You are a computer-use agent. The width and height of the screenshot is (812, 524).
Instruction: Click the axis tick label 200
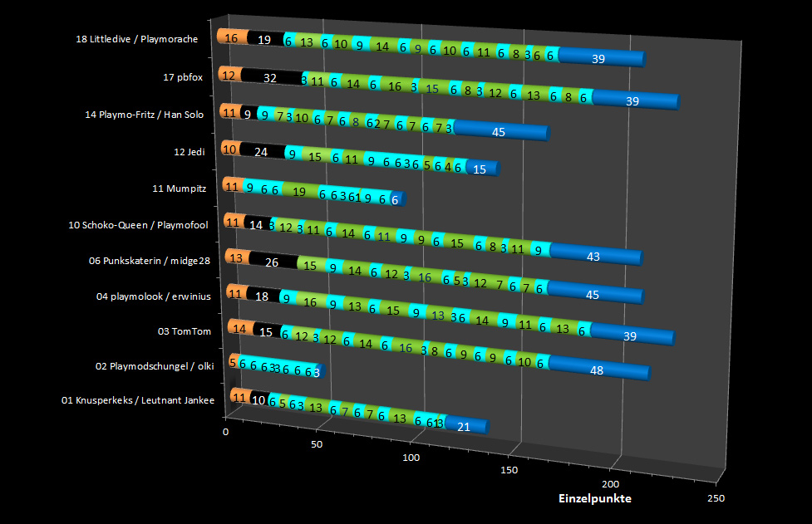coord(611,484)
